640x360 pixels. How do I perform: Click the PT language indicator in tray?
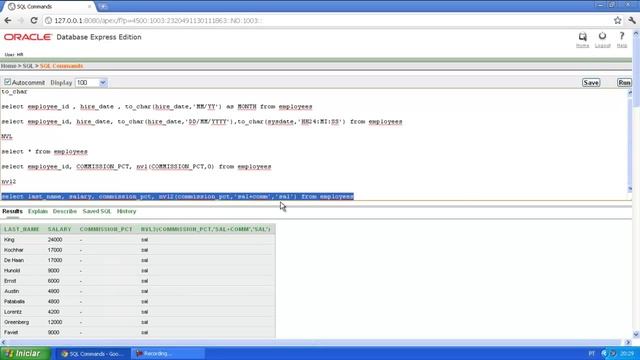(592, 353)
